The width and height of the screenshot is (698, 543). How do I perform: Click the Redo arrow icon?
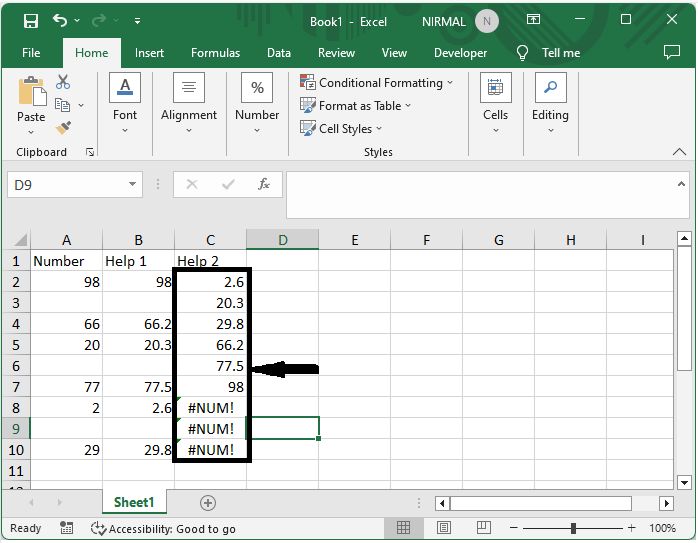coord(99,20)
